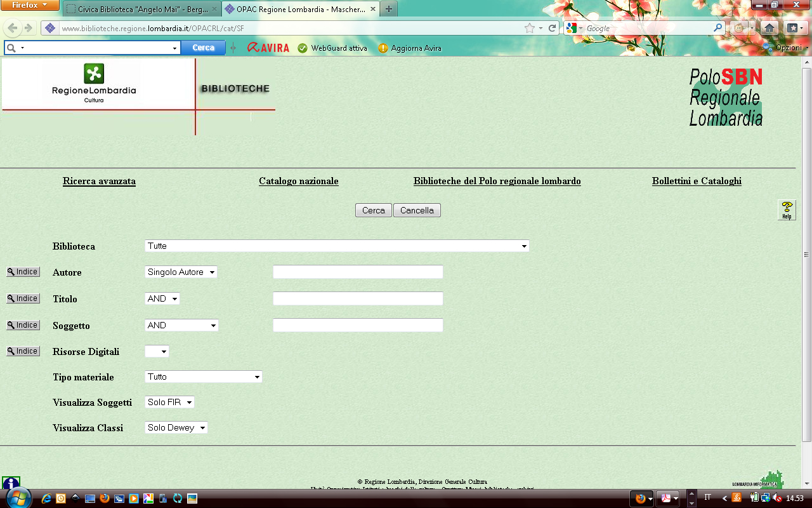Click the volume muted tray icon
The image size is (812, 508).
[x=778, y=498]
